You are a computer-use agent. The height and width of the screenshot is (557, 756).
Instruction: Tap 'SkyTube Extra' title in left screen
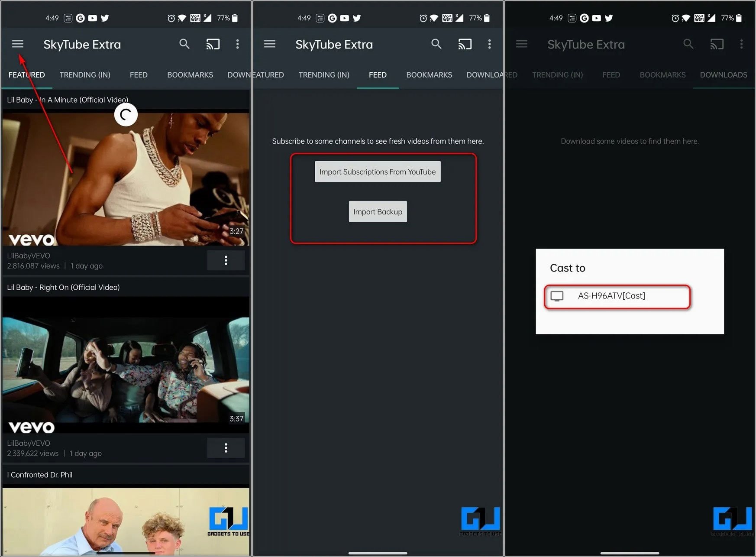[x=82, y=44]
